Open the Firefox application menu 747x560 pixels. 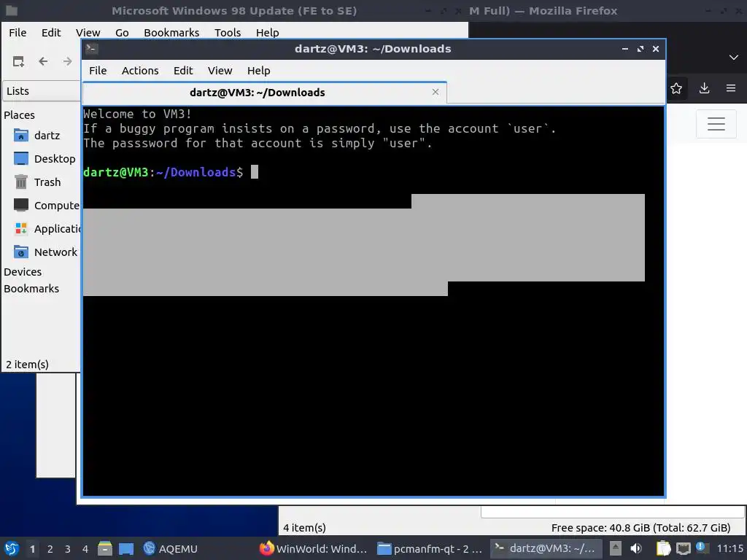(x=731, y=88)
